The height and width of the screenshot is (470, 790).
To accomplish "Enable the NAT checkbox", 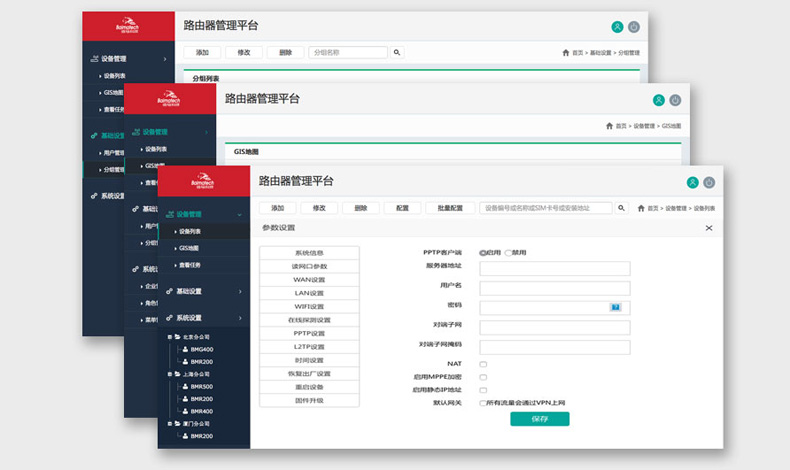I will (483, 364).
